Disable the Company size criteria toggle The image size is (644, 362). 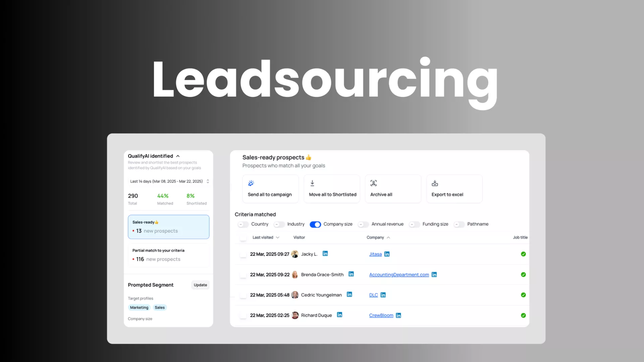315,225
